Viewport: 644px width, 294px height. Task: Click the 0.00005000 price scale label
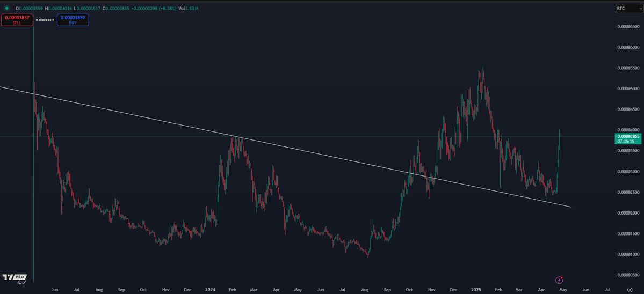coord(628,89)
